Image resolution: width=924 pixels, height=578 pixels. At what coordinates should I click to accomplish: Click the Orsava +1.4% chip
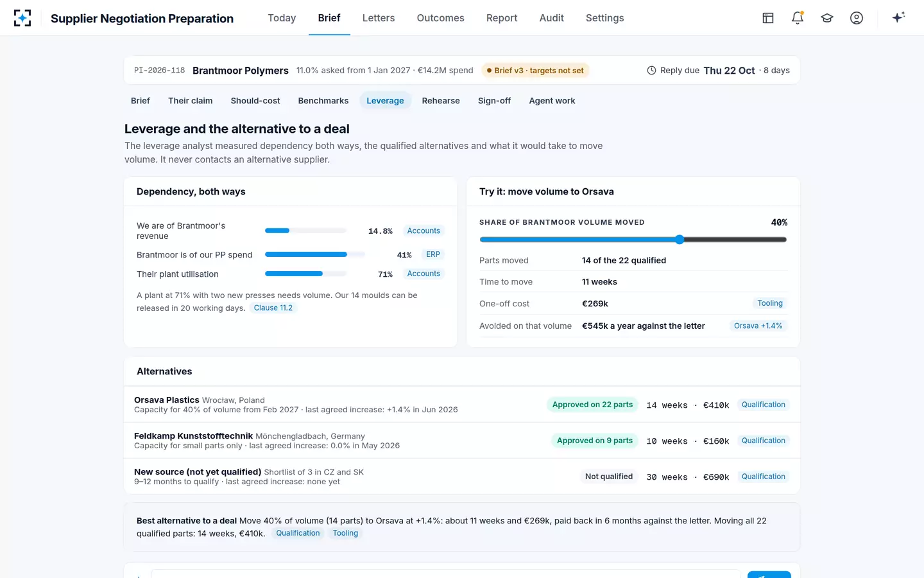pos(758,326)
